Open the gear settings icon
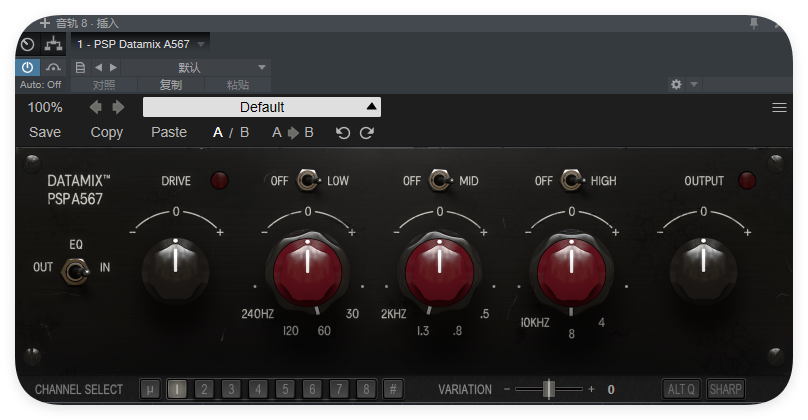808x420 pixels. [x=676, y=84]
